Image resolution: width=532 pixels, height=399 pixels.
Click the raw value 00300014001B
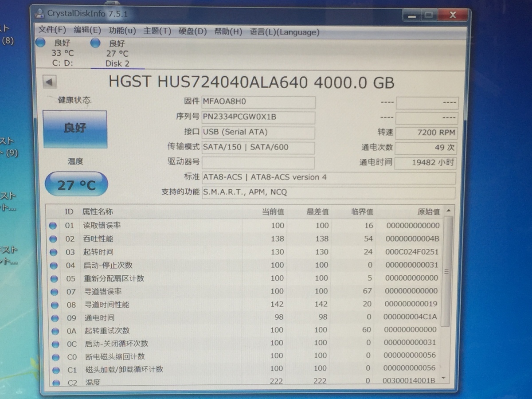coord(409,380)
